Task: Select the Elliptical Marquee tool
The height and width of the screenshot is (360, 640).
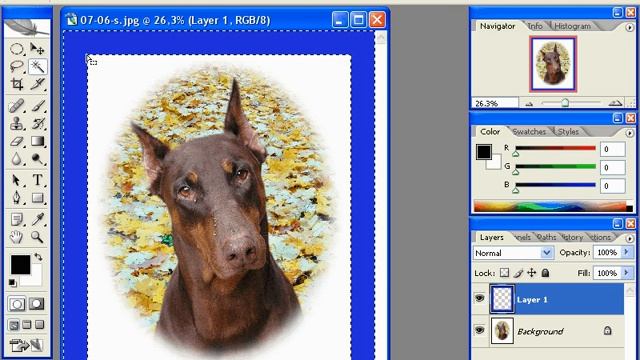Action: [17, 49]
